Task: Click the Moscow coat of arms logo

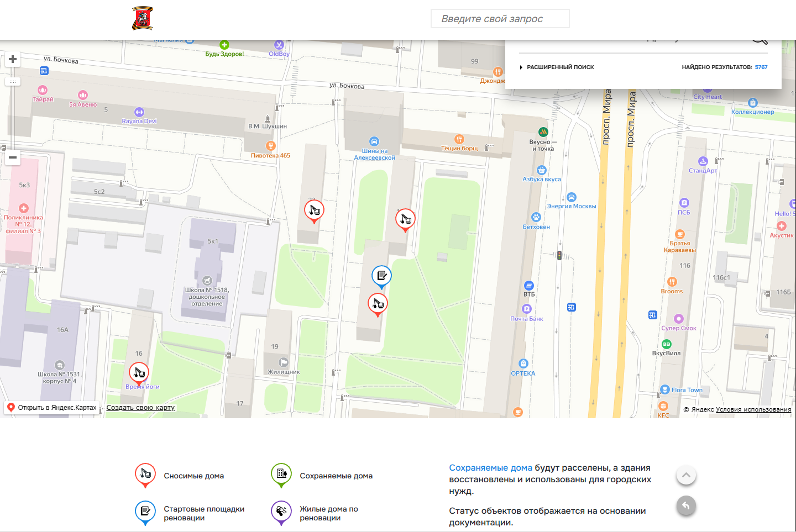Action: coord(143,18)
